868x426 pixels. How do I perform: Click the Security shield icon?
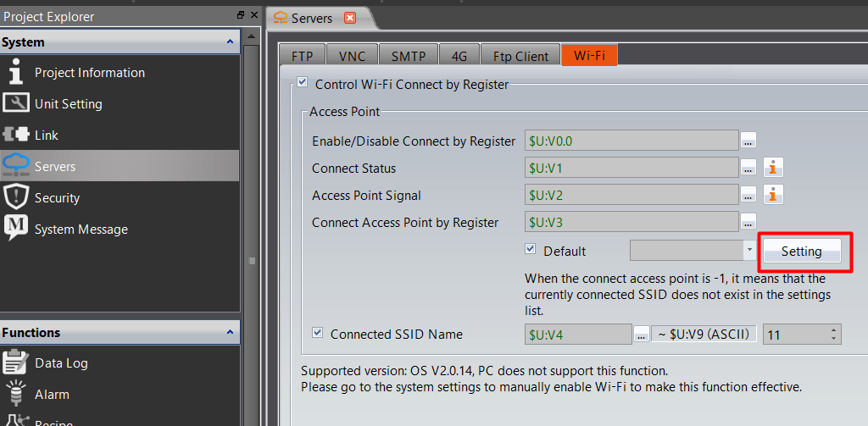tap(16, 197)
